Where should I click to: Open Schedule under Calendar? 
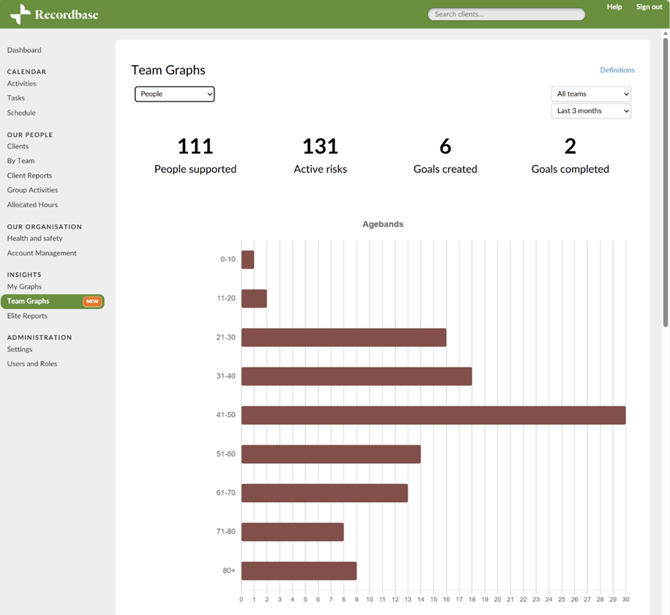[x=21, y=113]
